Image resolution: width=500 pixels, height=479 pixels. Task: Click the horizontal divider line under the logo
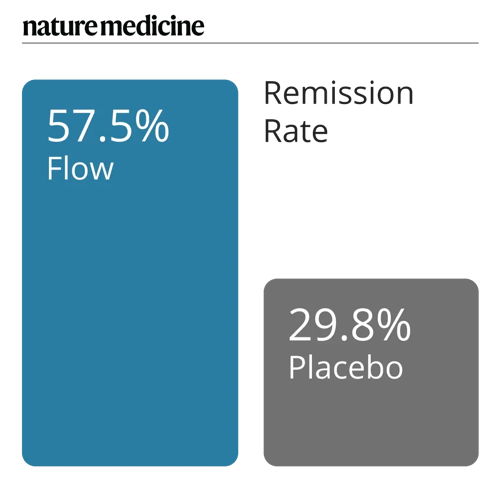[250, 43]
